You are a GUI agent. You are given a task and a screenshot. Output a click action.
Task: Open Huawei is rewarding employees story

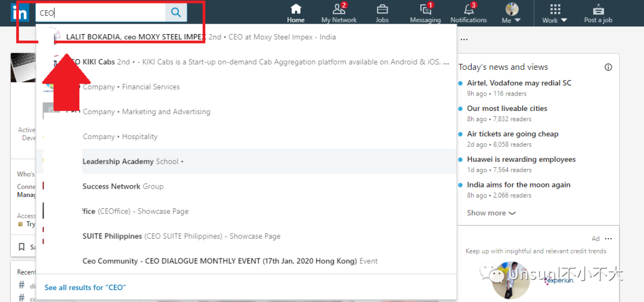(521, 159)
